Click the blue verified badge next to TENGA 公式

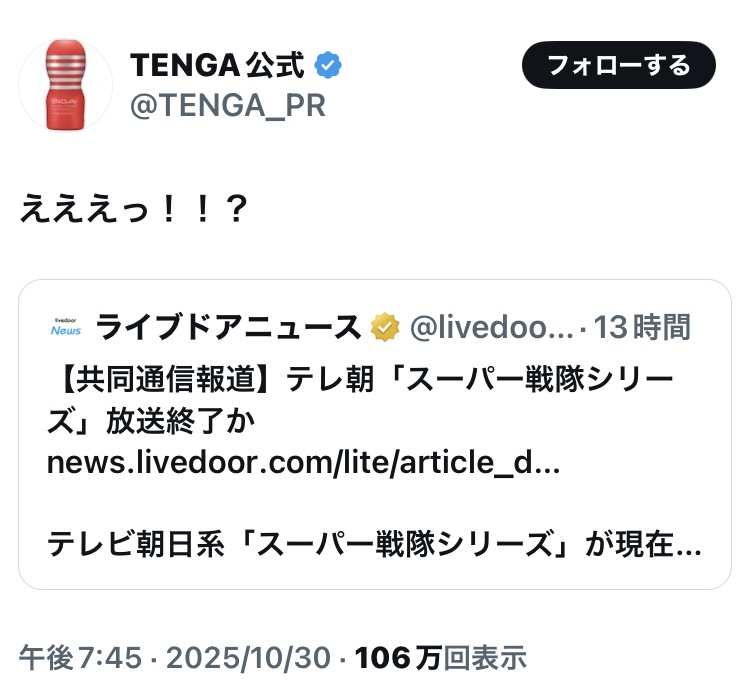(x=328, y=67)
